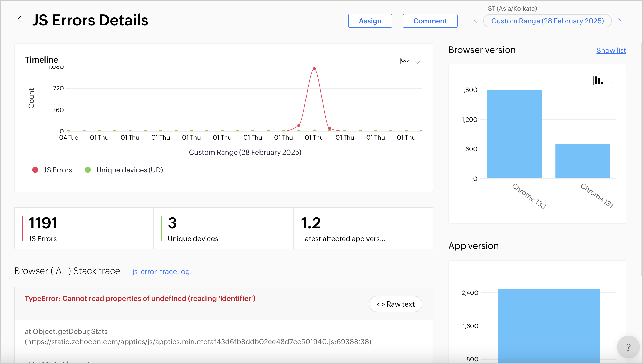Expand Timeline chart type dropdown chevron
The height and width of the screenshot is (364, 643).
point(417,62)
